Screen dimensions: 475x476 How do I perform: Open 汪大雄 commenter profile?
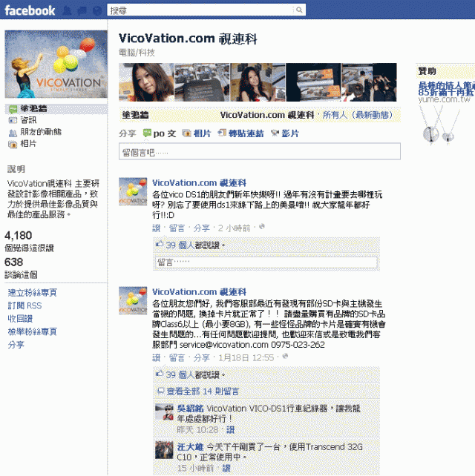[x=190, y=447]
